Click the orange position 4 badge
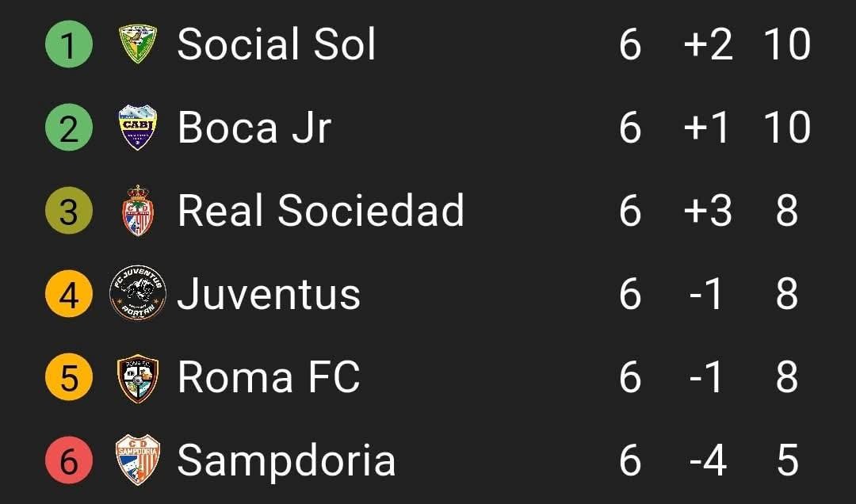Screen dimensions: 856x504 point(69,295)
